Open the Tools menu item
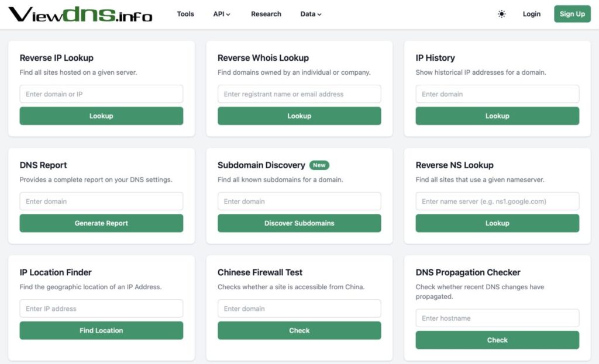 [x=185, y=14]
